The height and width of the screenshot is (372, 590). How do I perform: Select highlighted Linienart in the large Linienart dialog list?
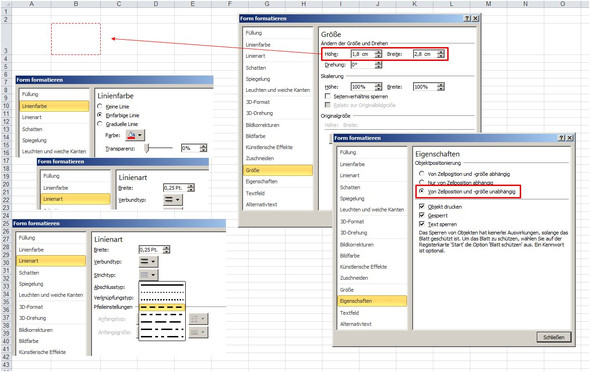pyautogui.click(x=51, y=261)
